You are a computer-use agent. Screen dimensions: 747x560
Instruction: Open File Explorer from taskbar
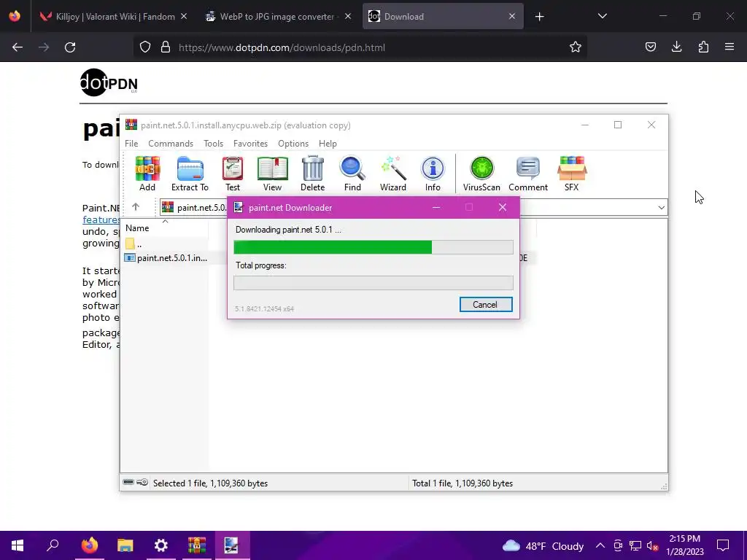tap(125, 545)
